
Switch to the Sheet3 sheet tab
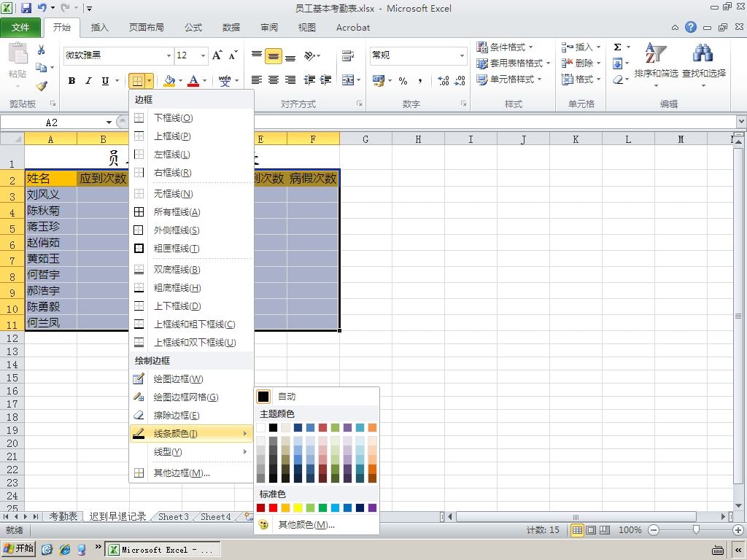(174, 517)
